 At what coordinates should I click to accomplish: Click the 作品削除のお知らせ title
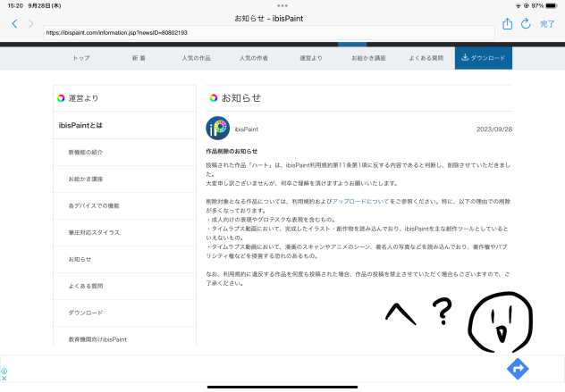232,152
